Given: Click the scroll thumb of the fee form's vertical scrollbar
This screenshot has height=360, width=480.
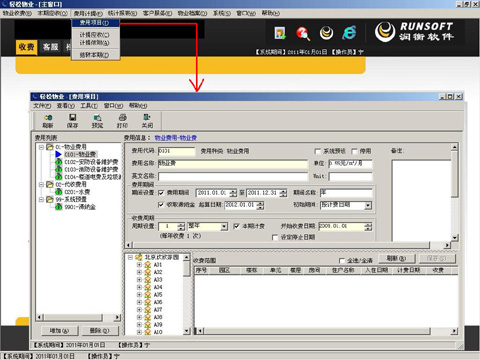Looking at the screenshot, I should [455, 173].
